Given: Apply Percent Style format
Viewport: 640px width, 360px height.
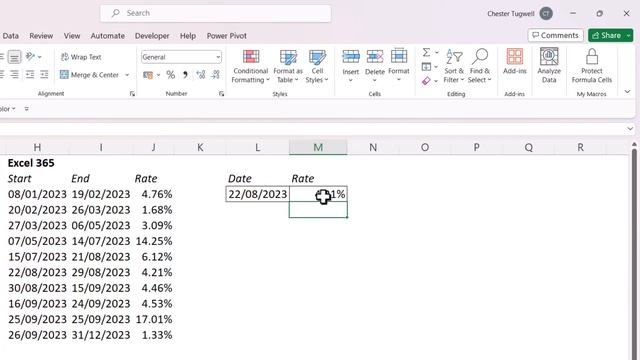Looking at the screenshot, I should [x=171, y=75].
